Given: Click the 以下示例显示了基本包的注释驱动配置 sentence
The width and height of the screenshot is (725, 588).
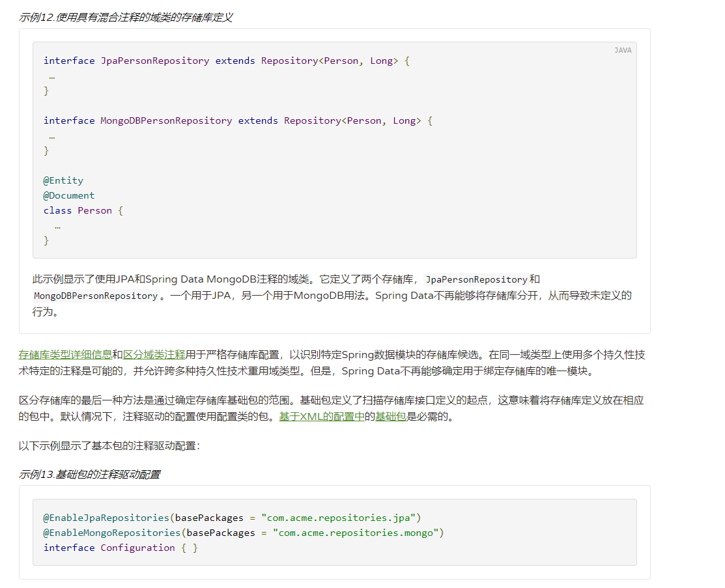Looking at the screenshot, I should point(109,446).
